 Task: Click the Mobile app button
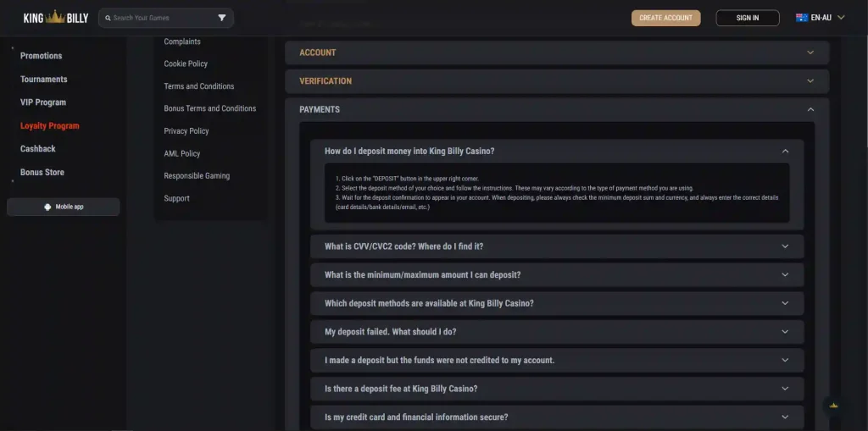coord(63,207)
